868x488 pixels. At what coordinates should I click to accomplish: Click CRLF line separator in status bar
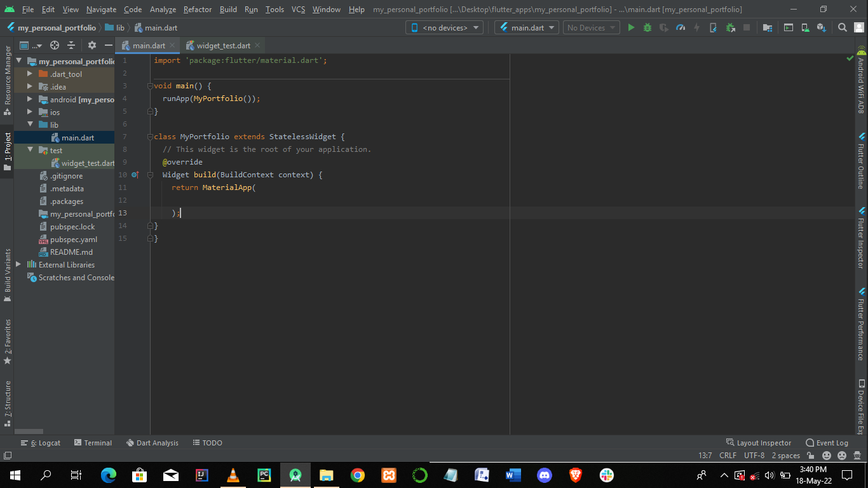(x=728, y=456)
